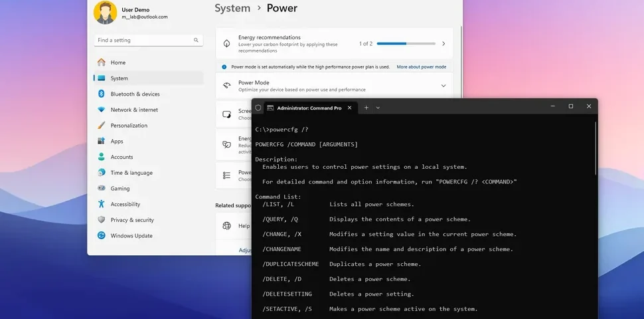The width and height of the screenshot is (644, 319).
Task: Click the terminal shield admin icon
Action: pos(258,108)
